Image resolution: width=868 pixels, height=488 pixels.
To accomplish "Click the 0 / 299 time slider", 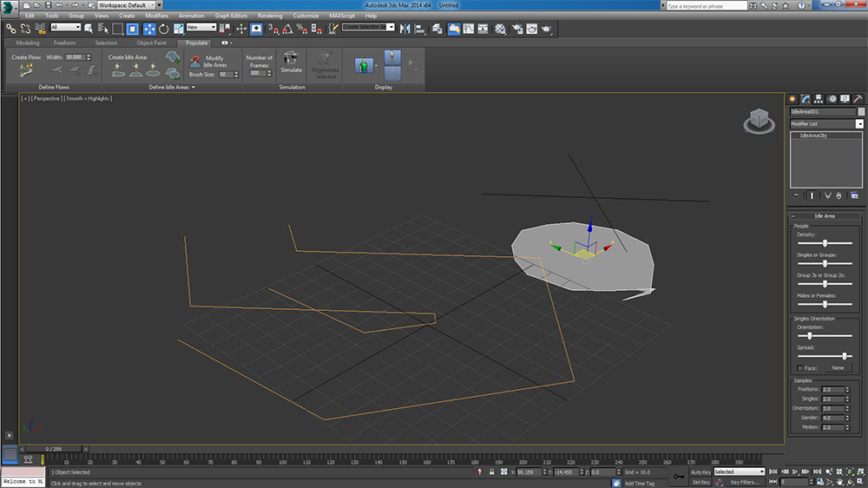I will (54, 449).
